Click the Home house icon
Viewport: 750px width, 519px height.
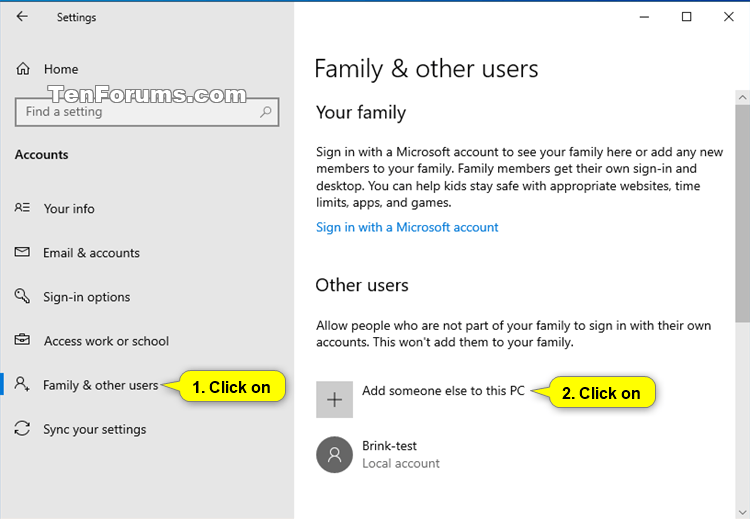[x=23, y=69]
